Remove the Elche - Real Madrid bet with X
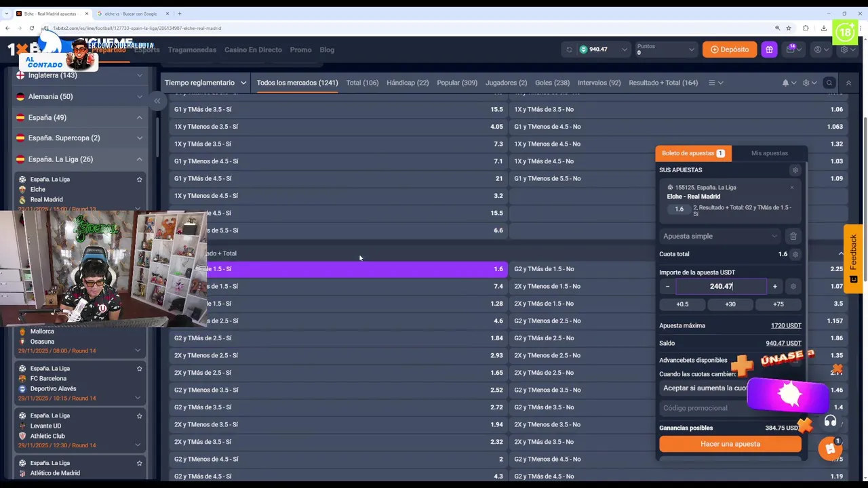Screen dimensions: 868x488 coord(791,188)
